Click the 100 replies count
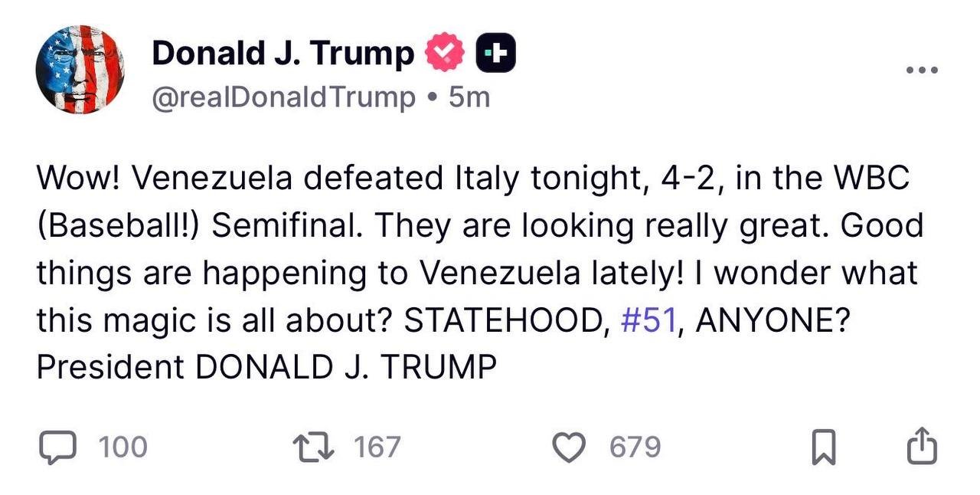The image size is (980, 495). [122, 447]
